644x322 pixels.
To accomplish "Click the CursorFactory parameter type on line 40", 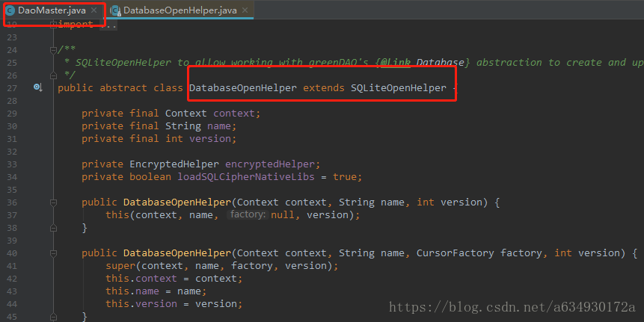I will pos(455,253).
